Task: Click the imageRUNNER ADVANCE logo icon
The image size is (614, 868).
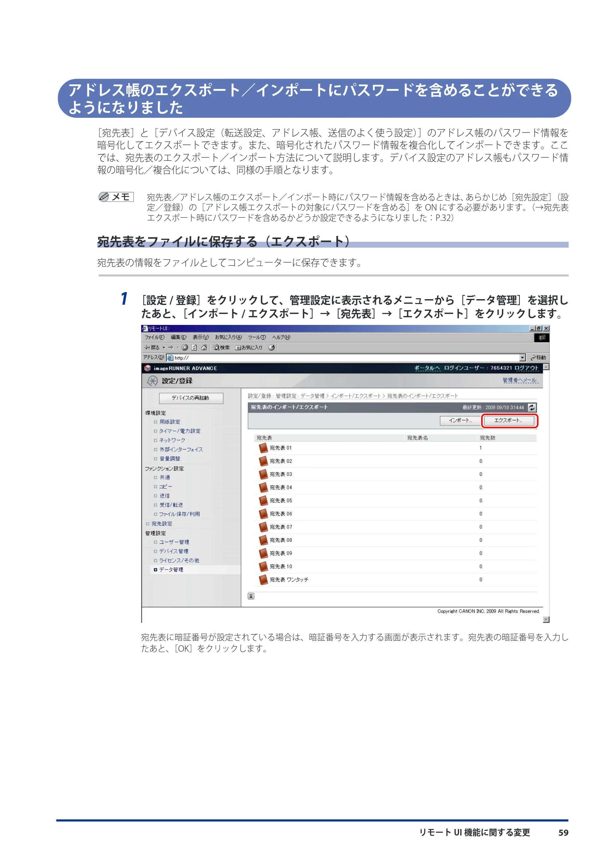Action: tap(148, 368)
